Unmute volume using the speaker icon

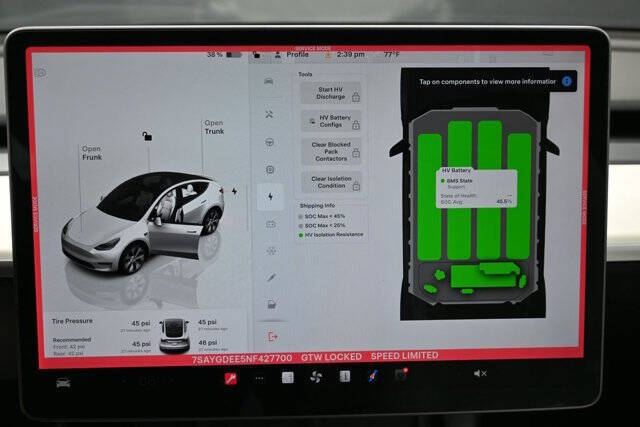tap(480, 373)
